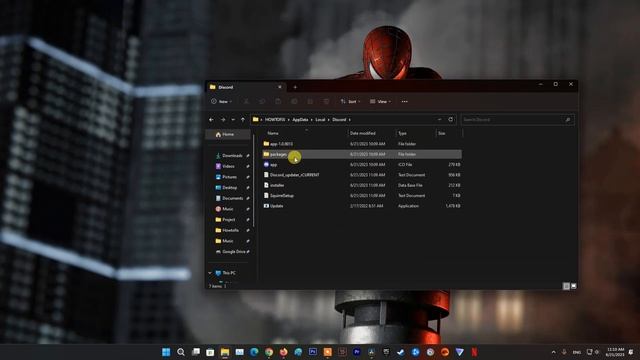Image resolution: width=640 pixels, height=360 pixels.
Task: Expand chevron after Discord in breadcrumb
Action: tap(349, 120)
